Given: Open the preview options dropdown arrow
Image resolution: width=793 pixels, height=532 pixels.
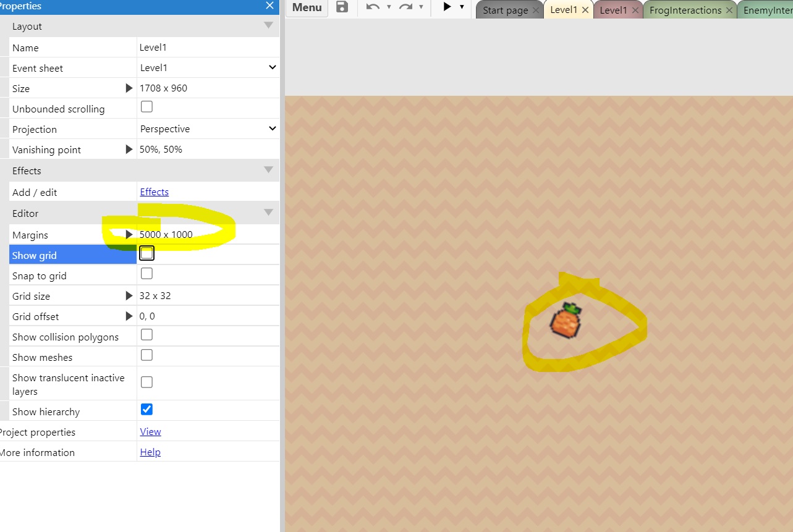Looking at the screenshot, I should click(x=462, y=7).
